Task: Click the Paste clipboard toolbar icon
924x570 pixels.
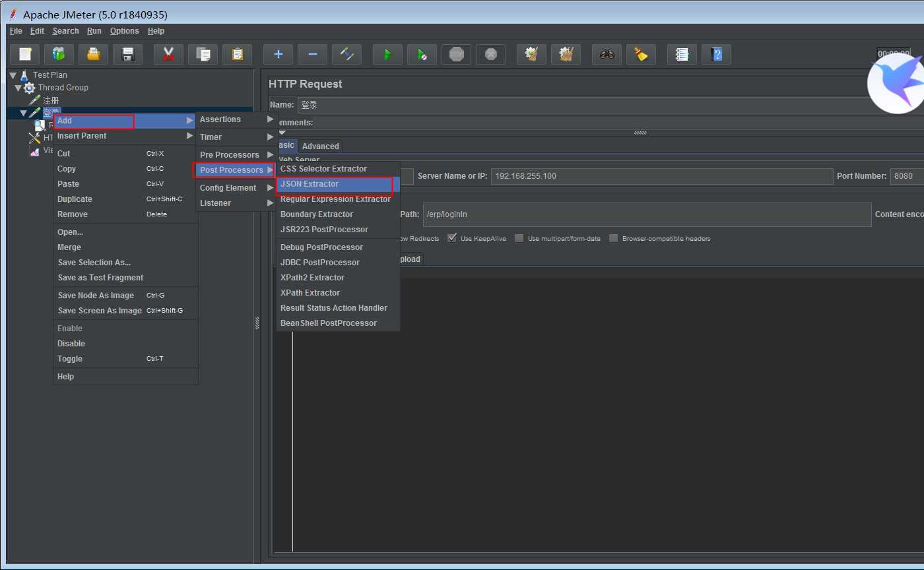Action: [x=237, y=54]
